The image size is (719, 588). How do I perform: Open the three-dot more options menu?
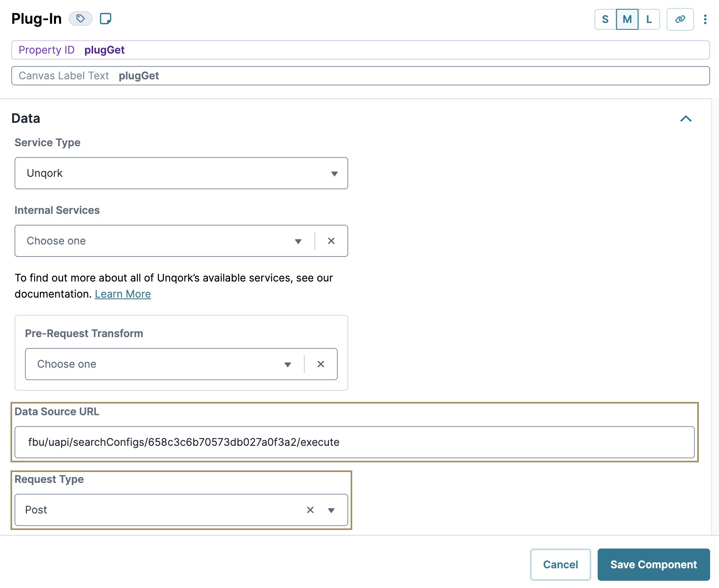tap(705, 19)
